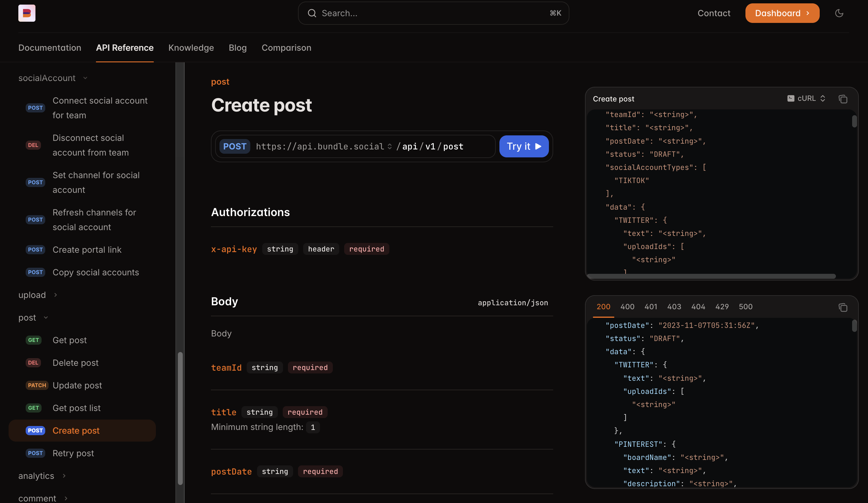Viewport: 868px width, 503px height.
Task: Click the terminal icon next to cURL
Action: 791,98
